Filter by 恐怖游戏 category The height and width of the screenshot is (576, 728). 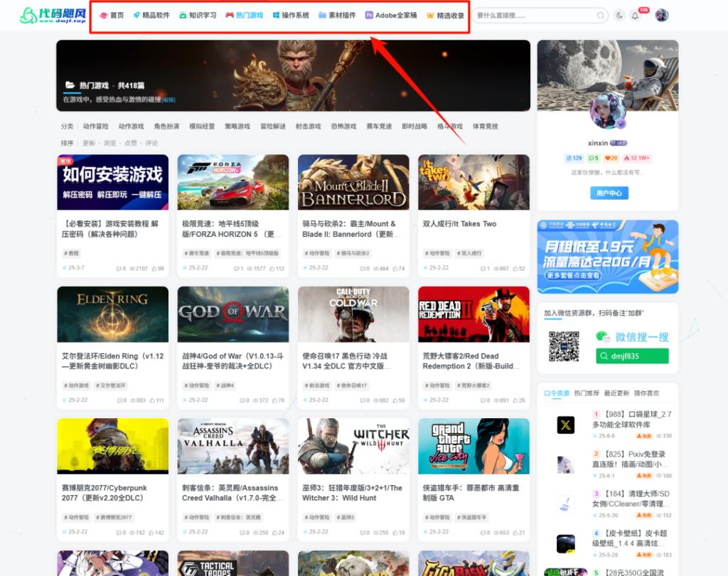point(343,127)
